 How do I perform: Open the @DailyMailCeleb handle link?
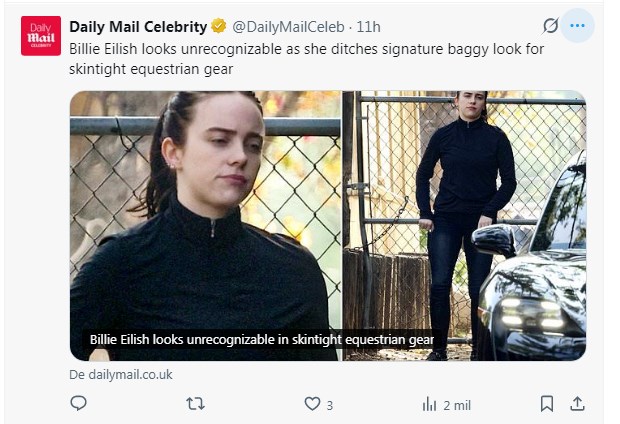point(290,26)
